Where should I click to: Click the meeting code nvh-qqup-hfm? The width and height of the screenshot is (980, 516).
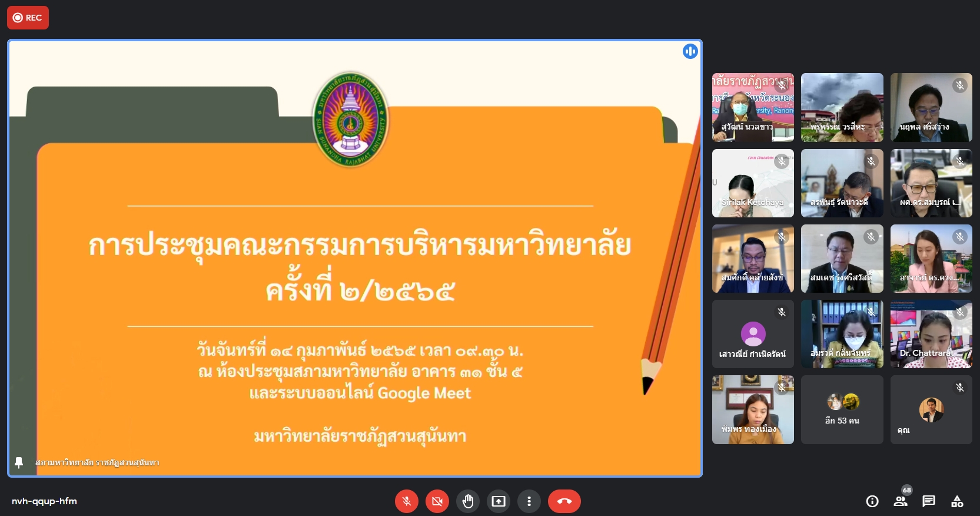pos(44,501)
